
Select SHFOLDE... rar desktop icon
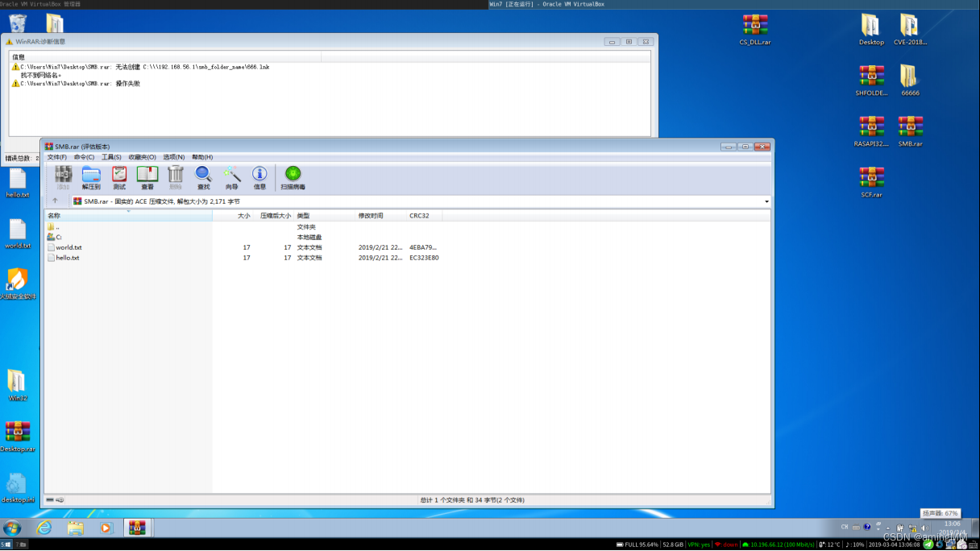871,80
